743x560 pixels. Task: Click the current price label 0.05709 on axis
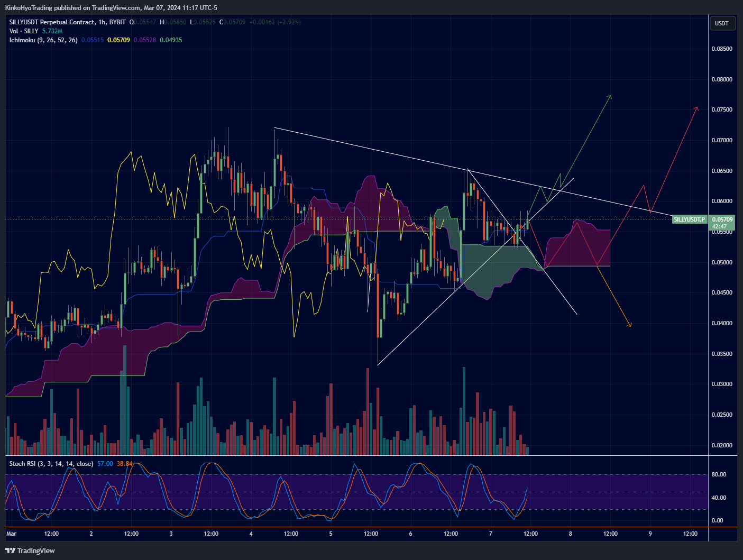point(722,219)
